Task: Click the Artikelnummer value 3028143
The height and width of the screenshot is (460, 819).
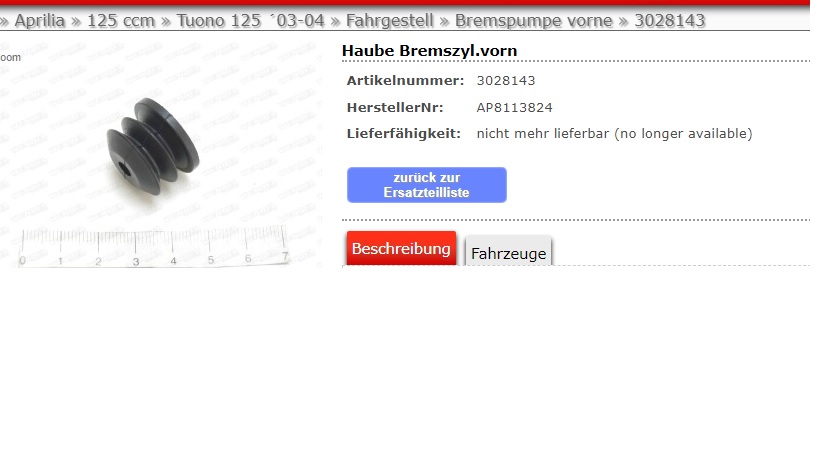Action: pos(506,80)
